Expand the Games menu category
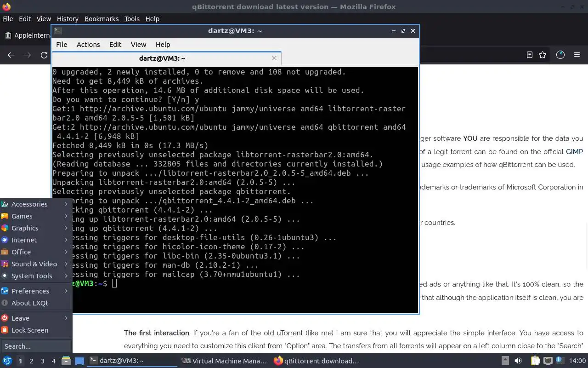Image resolution: width=588 pixels, height=368 pixels. click(36, 216)
